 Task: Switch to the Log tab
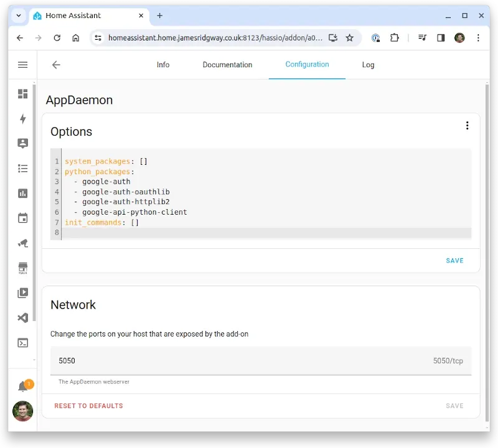pyautogui.click(x=368, y=65)
